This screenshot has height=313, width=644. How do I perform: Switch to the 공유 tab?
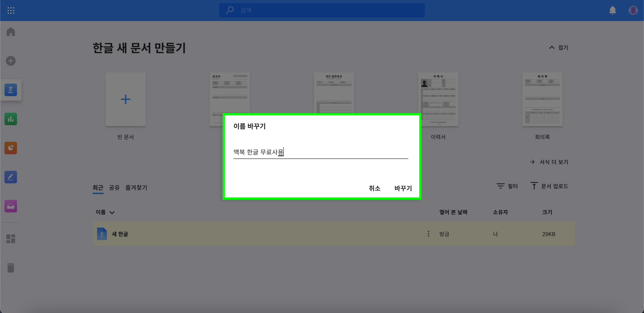click(x=114, y=188)
